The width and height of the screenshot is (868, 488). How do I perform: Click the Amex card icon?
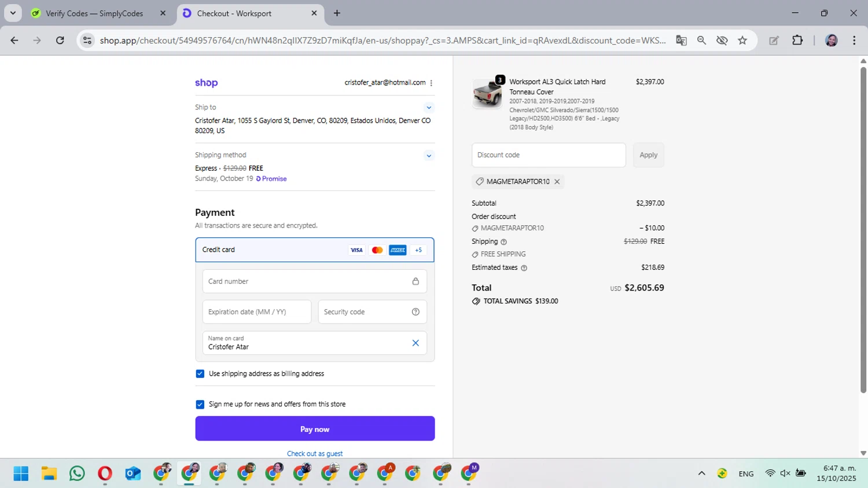(398, 250)
